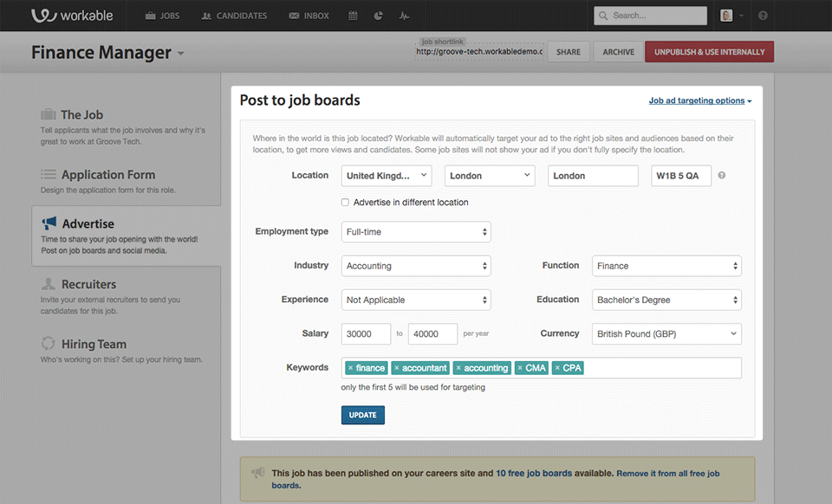Open the Employment type dropdown
Screen dimensions: 832x504
pyautogui.click(x=416, y=232)
